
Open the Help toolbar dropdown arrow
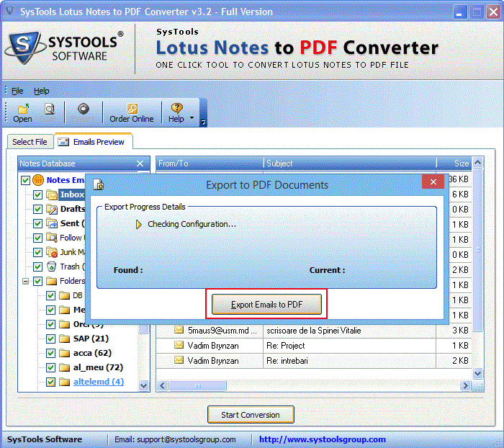pyautogui.click(x=192, y=117)
